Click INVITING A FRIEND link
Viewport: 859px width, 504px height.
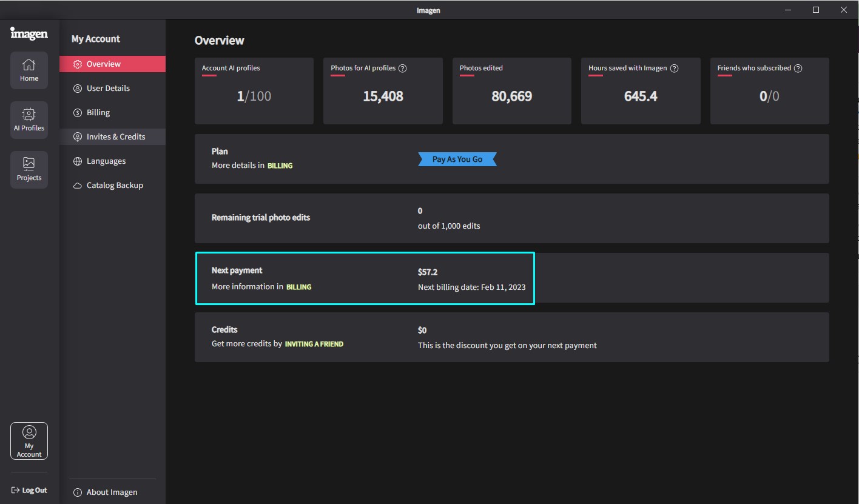pos(314,344)
